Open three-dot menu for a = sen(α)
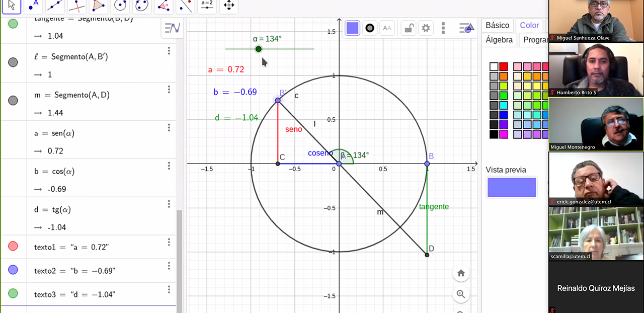 point(169,128)
